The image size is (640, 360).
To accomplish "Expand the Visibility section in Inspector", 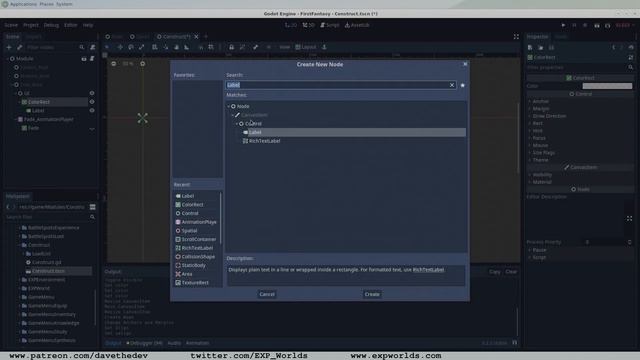I will tap(542, 175).
